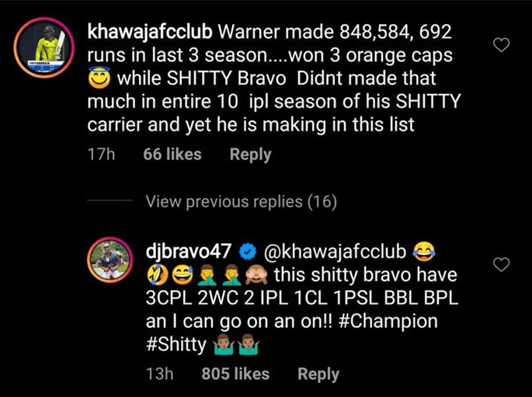Reply to djbravo47's comment

(318, 374)
